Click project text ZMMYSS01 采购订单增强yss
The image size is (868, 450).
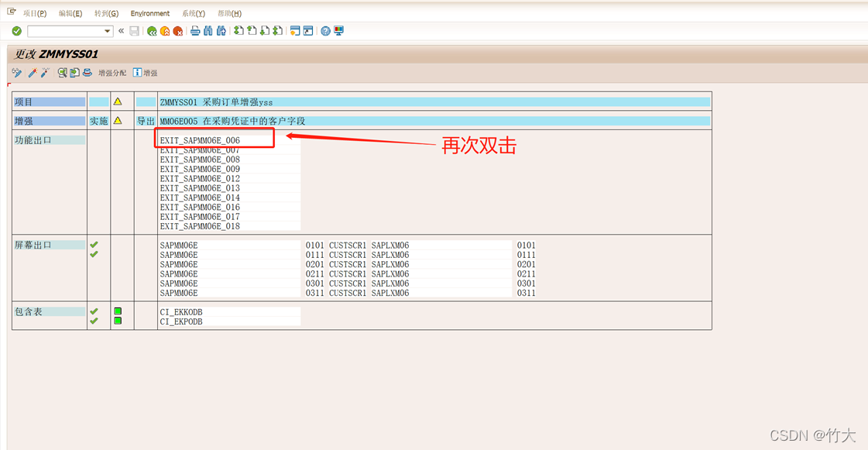[216, 101]
